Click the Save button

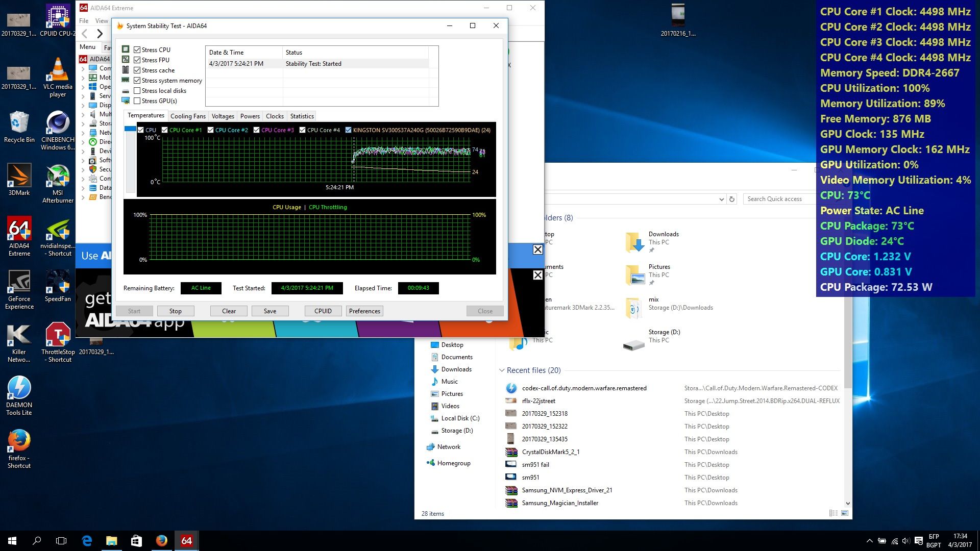click(x=270, y=311)
